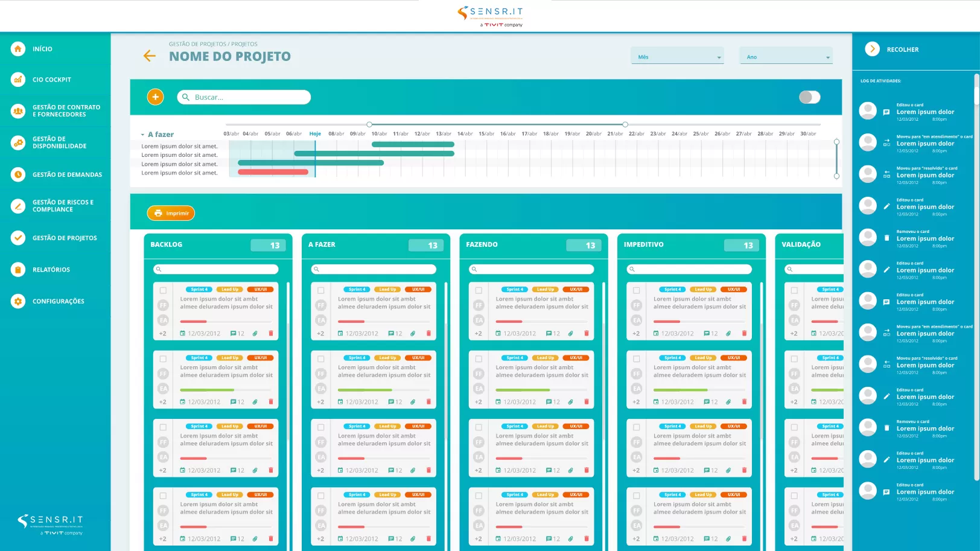
Task: Check the checkbox on the first A Fazer card
Action: 320,290
